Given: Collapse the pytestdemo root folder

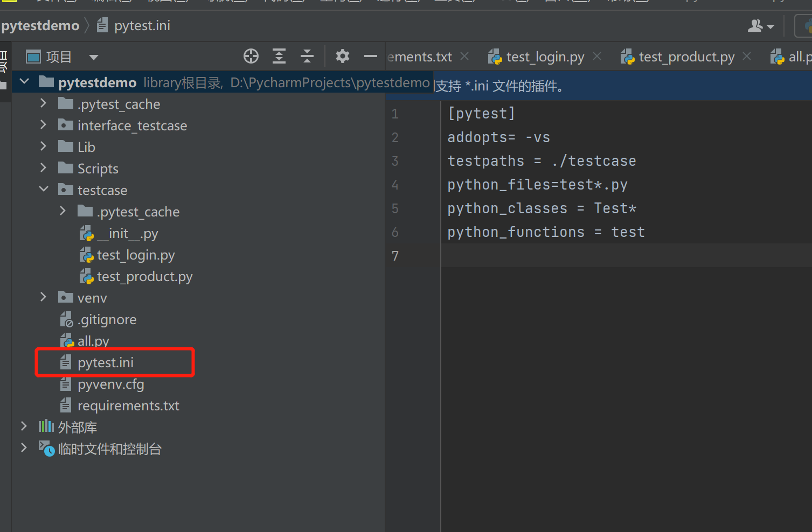Looking at the screenshot, I should (x=24, y=82).
